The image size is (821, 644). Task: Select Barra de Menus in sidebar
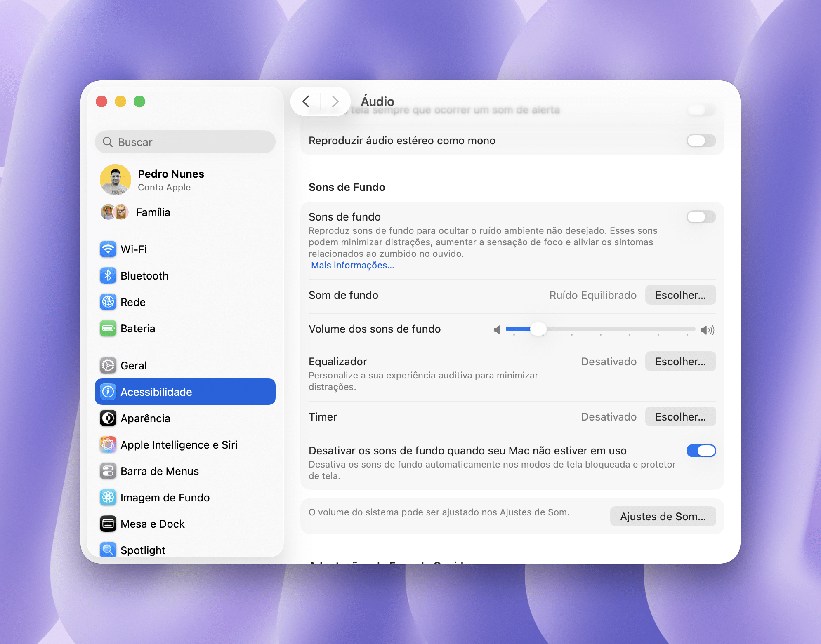[159, 471]
